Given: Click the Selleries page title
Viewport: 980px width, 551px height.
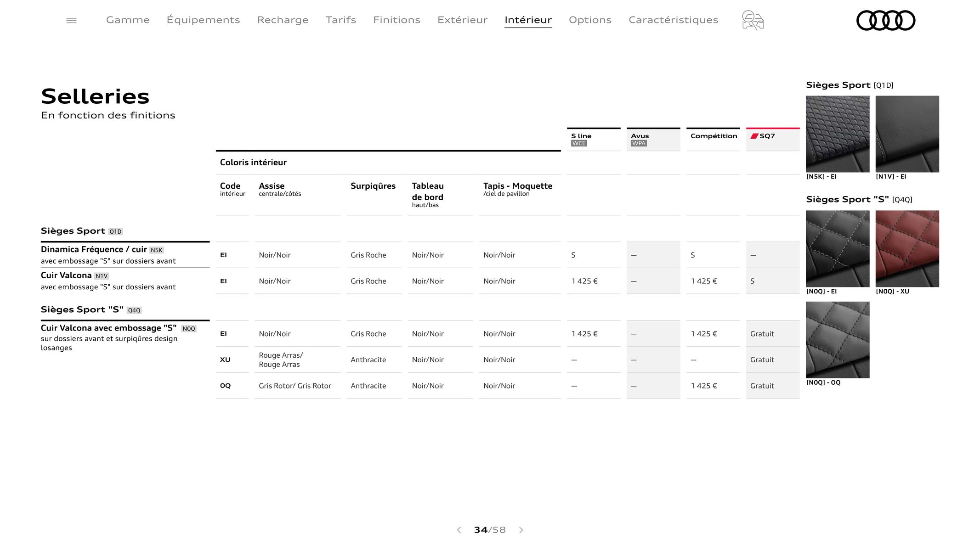Looking at the screenshot, I should click(95, 96).
